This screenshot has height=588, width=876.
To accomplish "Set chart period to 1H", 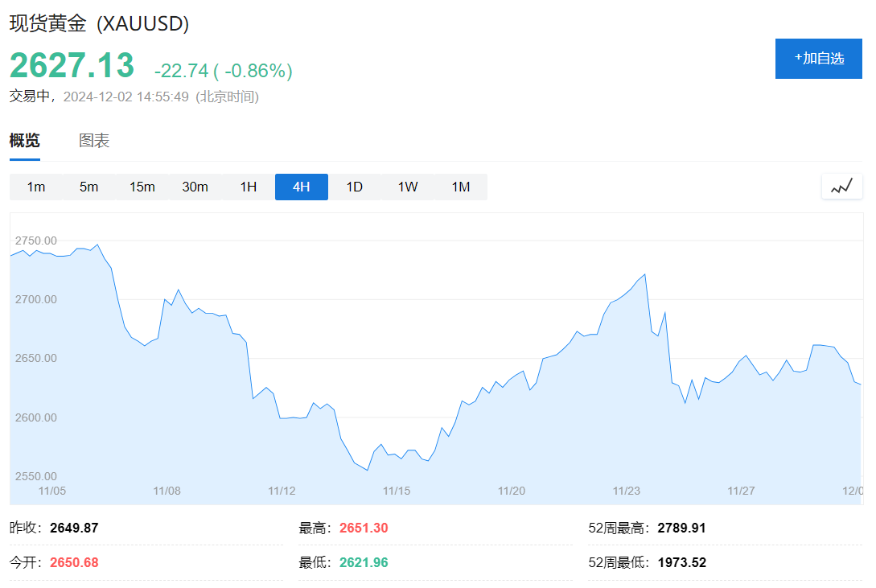I will point(248,187).
